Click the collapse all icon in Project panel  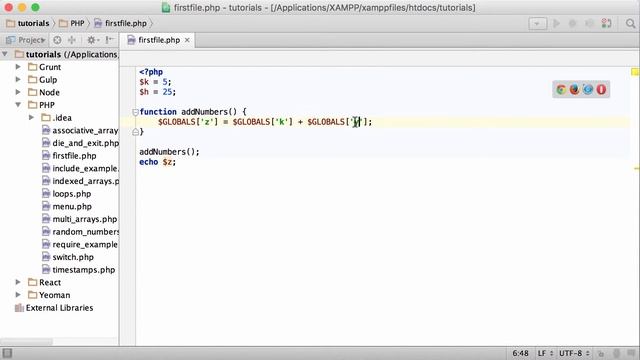pos(72,40)
